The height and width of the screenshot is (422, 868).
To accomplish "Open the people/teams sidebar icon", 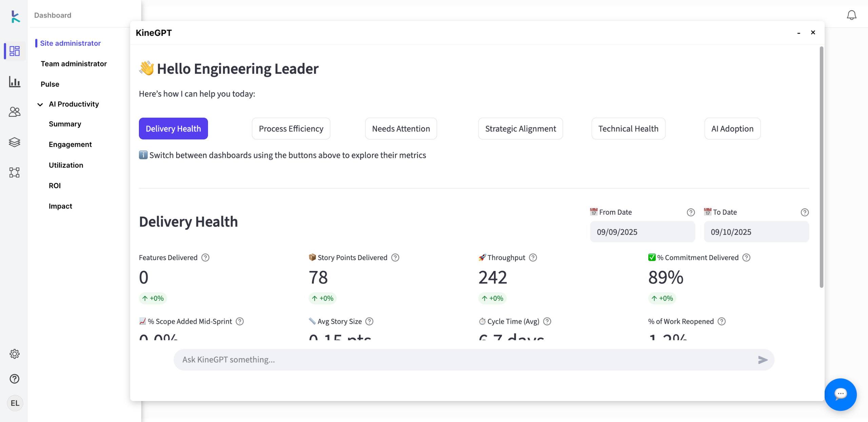I will tap(14, 112).
